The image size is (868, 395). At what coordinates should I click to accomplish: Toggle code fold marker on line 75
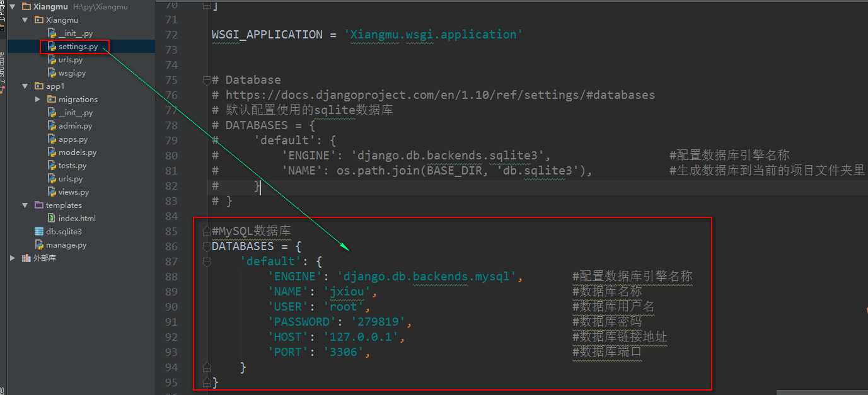pos(206,80)
